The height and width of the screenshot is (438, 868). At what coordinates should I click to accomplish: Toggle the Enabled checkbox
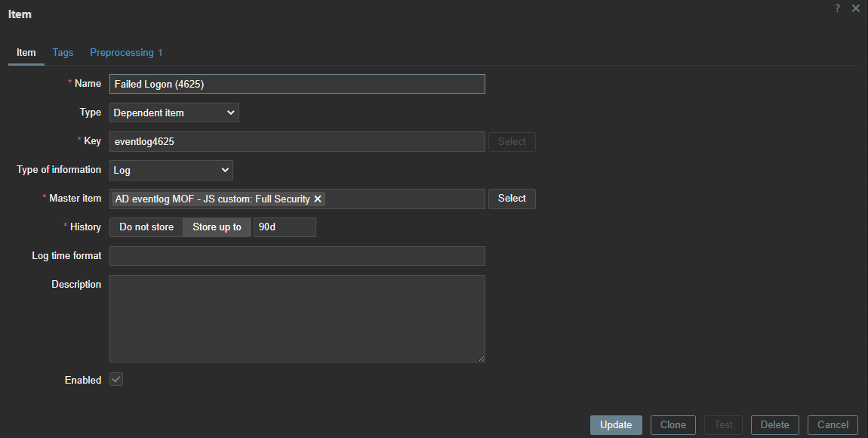pyautogui.click(x=116, y=380)
